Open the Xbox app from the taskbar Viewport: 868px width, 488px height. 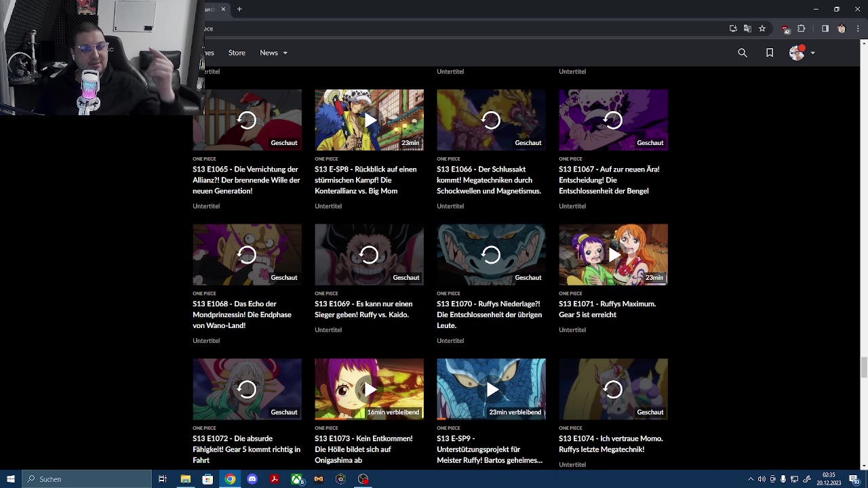(297, 479)
